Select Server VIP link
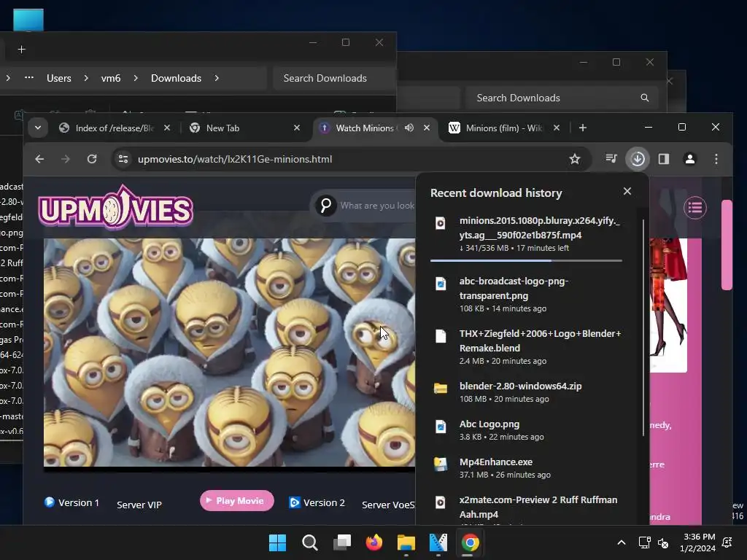This screenshot has width=747, height=560. (x=139, y=505)
